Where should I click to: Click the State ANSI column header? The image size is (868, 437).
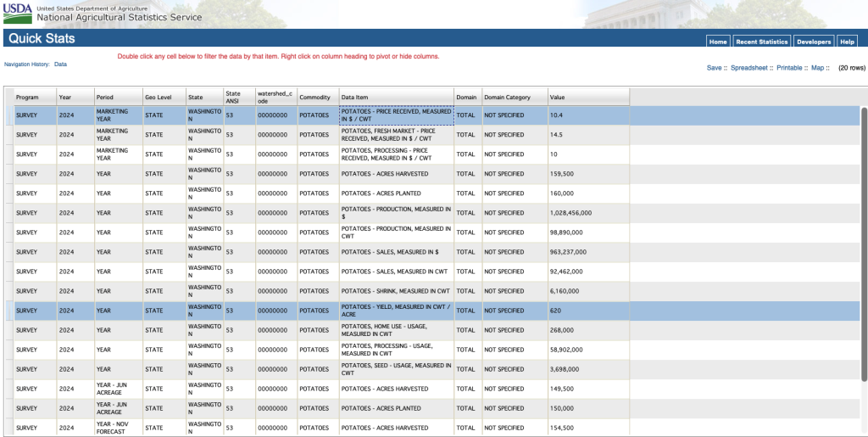coord(239,97)
